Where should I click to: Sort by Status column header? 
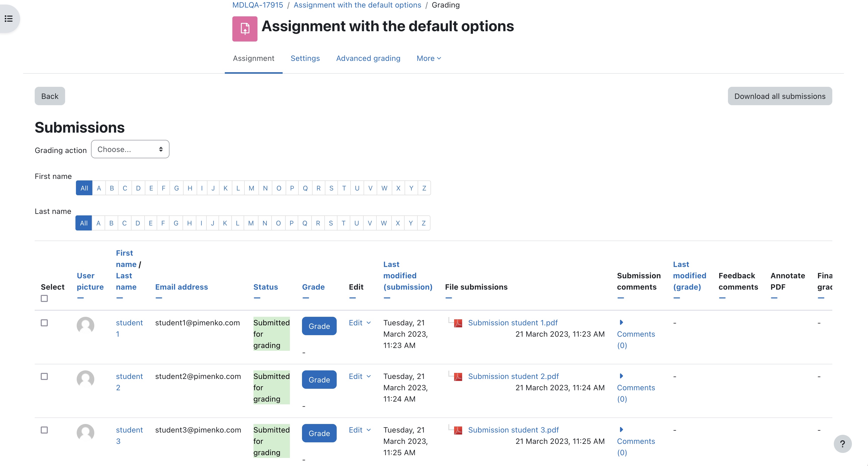(266, 287)
